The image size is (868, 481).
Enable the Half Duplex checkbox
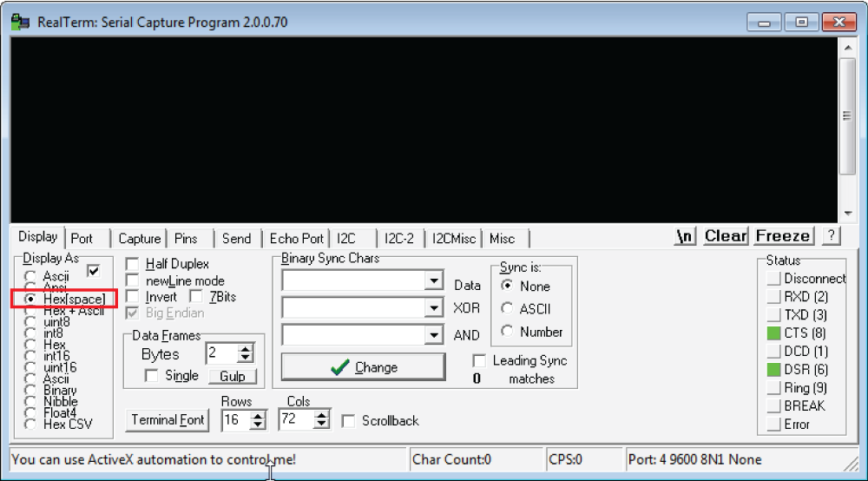pyautogui.click(x=133, y=264)
